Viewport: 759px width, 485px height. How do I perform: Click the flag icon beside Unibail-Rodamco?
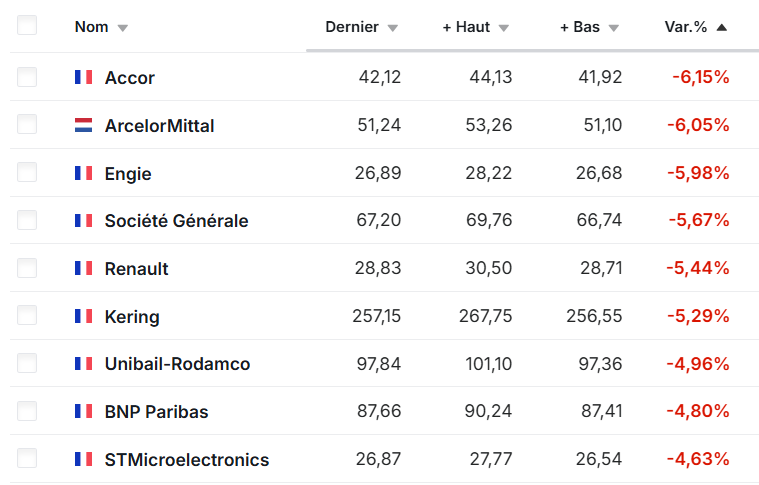coord(83,363)
